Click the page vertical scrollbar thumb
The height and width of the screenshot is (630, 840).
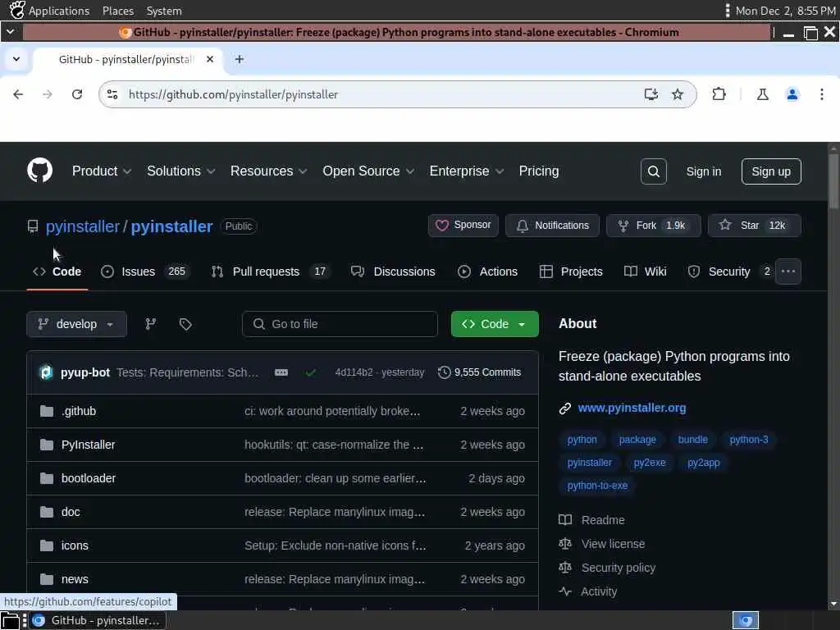833,180
